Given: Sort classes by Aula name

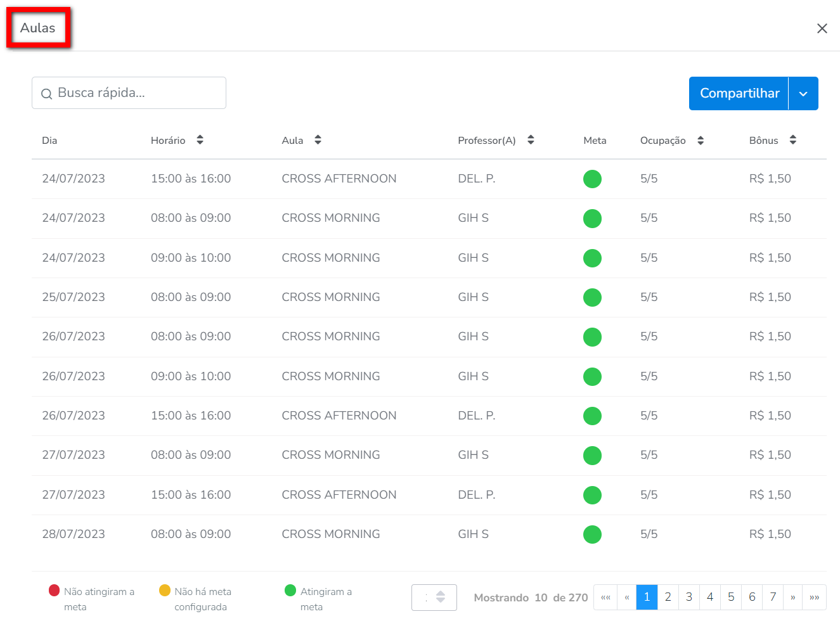Looking at the screenshot, I should click(318, 140).
